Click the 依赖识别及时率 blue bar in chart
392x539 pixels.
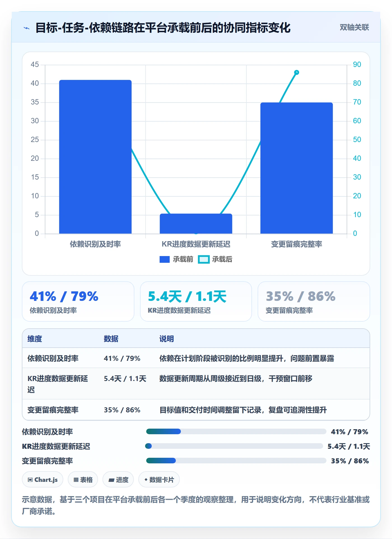95,157
